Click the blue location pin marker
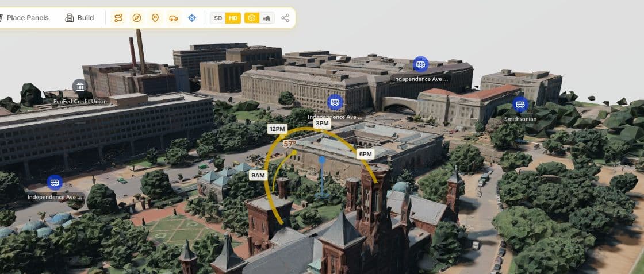The image size is (644, 274). click(x=322, y=160)
